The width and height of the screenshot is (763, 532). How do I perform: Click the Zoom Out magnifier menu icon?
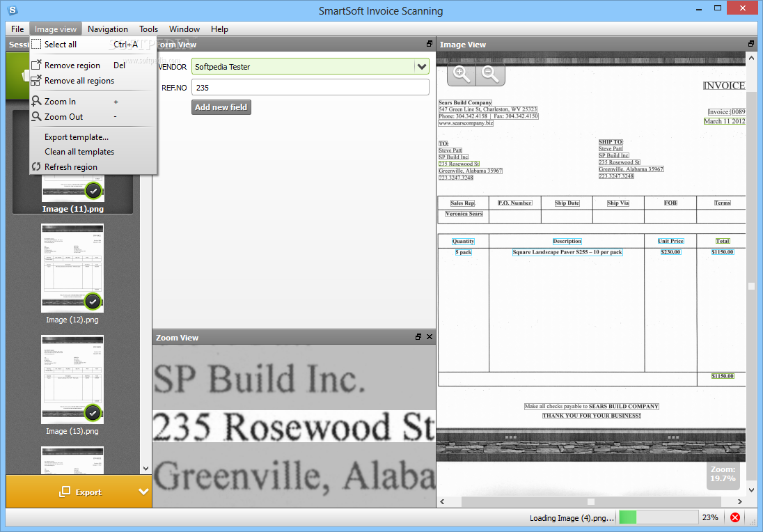tap(36, 116)
